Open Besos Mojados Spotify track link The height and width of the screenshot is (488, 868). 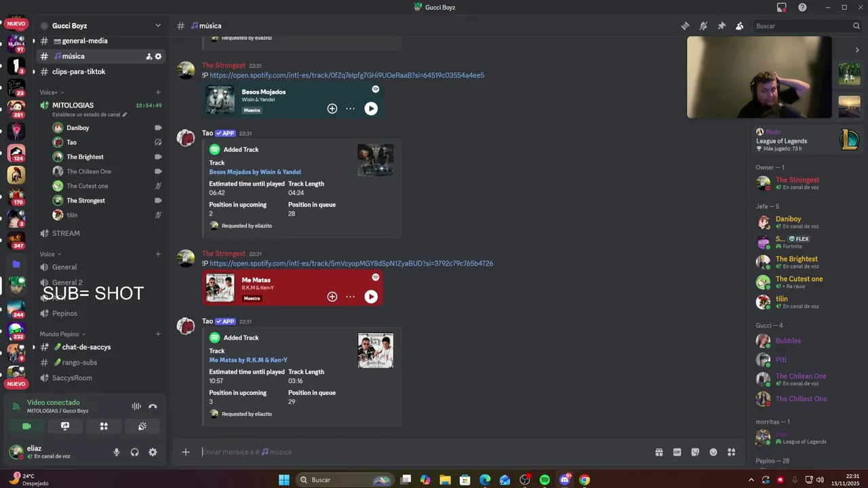tap(347, 75)
